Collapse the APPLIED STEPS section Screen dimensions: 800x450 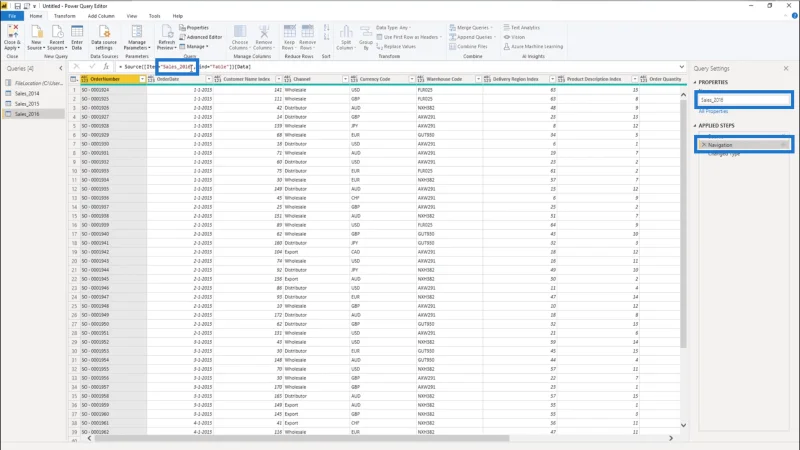pyautogui.click(x=695, y=126)
